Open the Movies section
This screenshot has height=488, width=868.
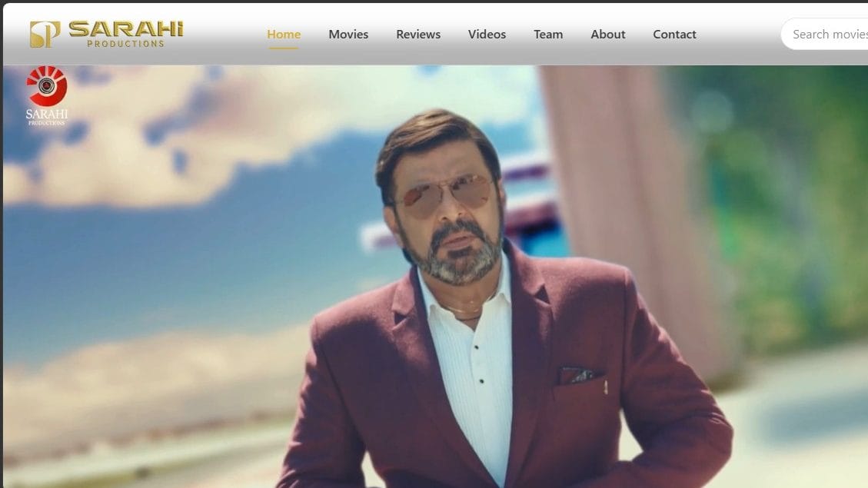click(x=348, y=34)
